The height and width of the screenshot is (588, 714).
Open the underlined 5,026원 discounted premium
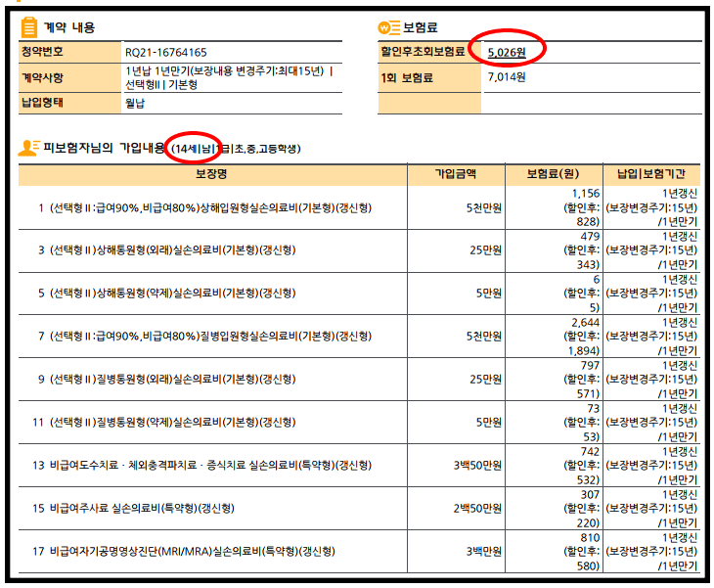tap(509, 52)
